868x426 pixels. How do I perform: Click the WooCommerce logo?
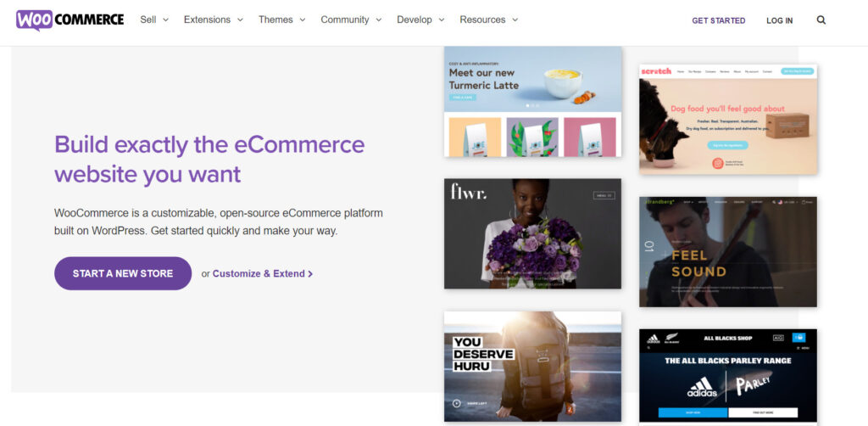pos(70,20)
